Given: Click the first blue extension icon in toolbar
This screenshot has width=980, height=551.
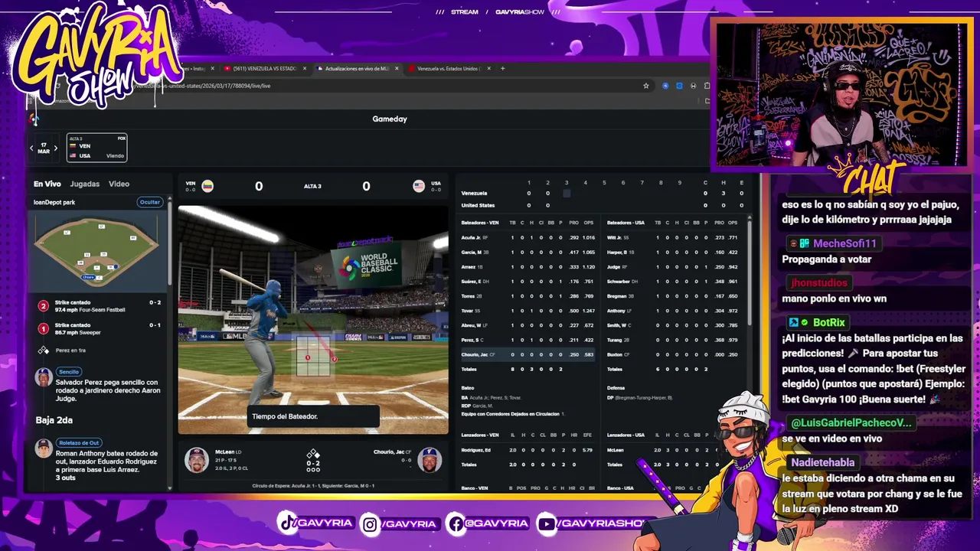Looking at the screenshot, I should pyautogui.click(x=665, y=86).
